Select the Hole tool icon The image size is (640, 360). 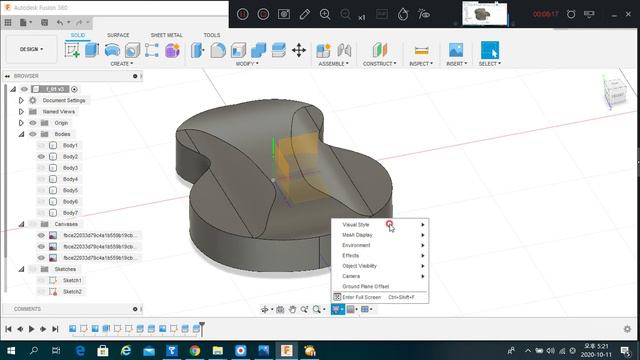click(x=132, y=50)
